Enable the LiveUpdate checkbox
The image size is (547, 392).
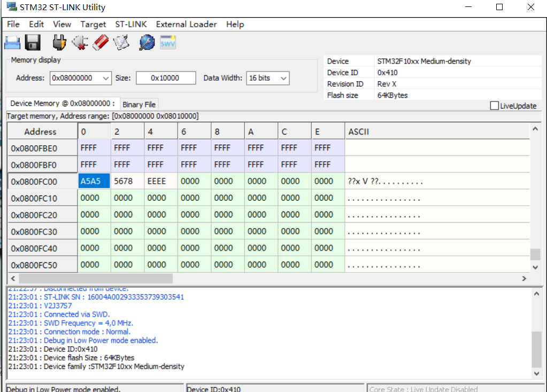point(494,106)
